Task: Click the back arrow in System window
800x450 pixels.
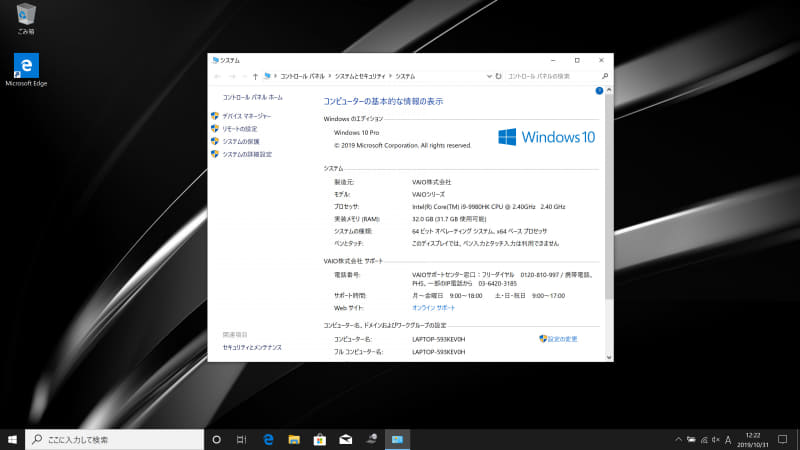Action: [x=218, y=77]
